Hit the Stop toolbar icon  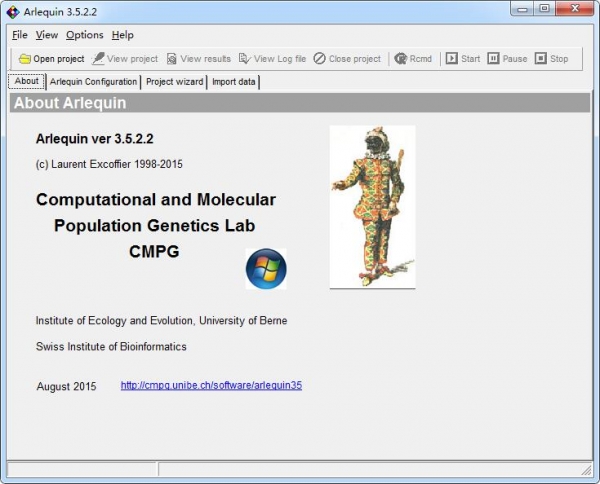click(541, 59)
